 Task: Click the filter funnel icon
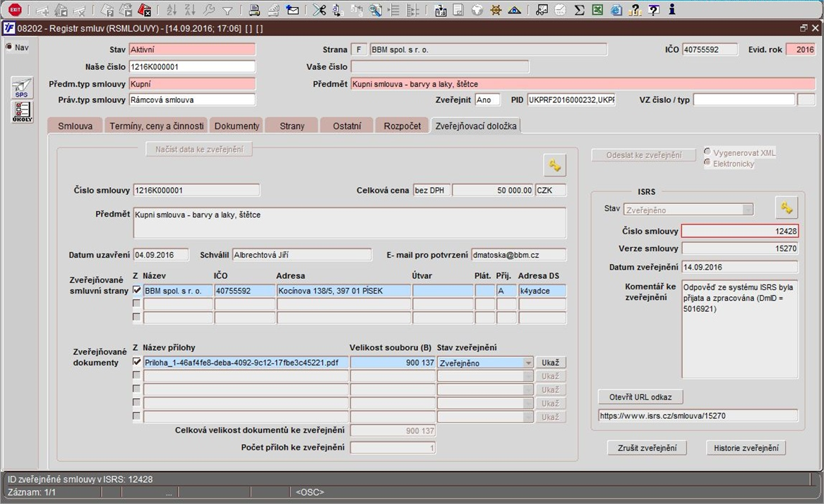coord(227,10)
